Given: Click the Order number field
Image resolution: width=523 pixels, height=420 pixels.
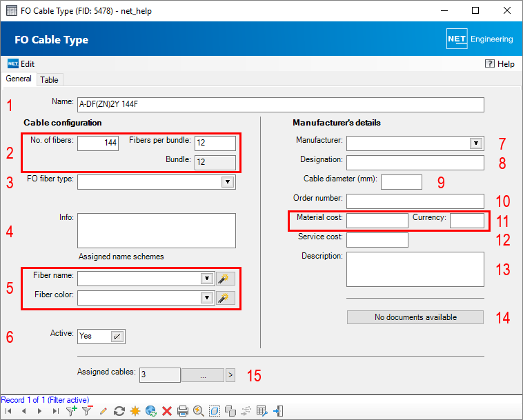Looking at the screenshot, I should tap(415, 201).
